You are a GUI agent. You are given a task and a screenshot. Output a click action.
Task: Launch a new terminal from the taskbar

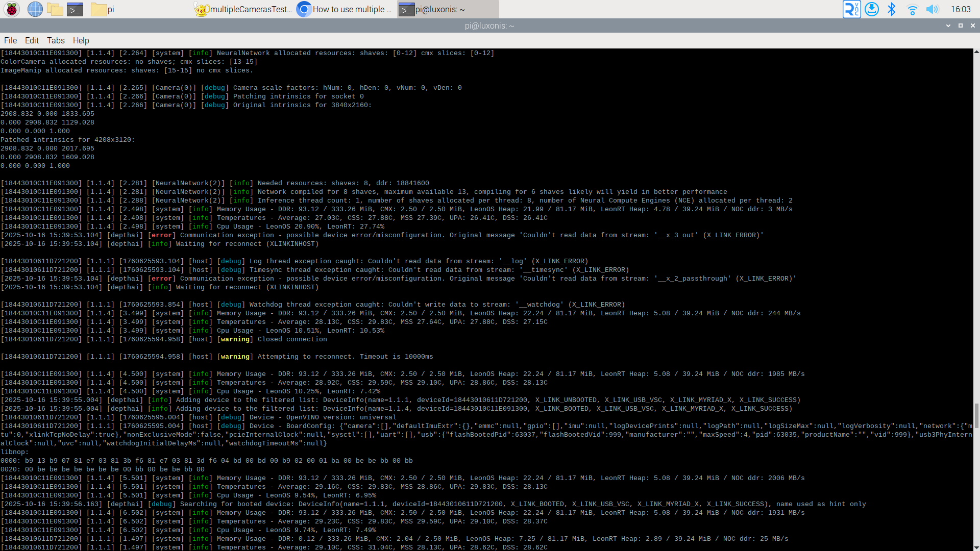click(x=75, y=9)
